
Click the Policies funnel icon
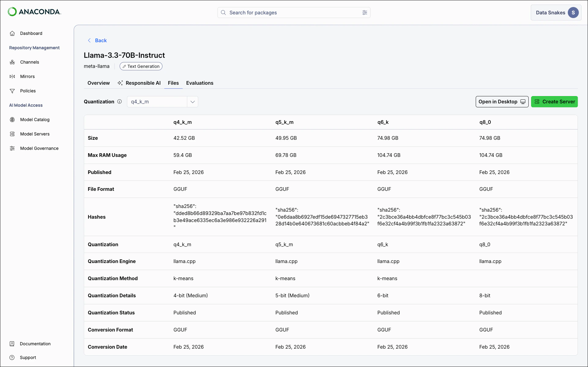click(x=12, y=91)
